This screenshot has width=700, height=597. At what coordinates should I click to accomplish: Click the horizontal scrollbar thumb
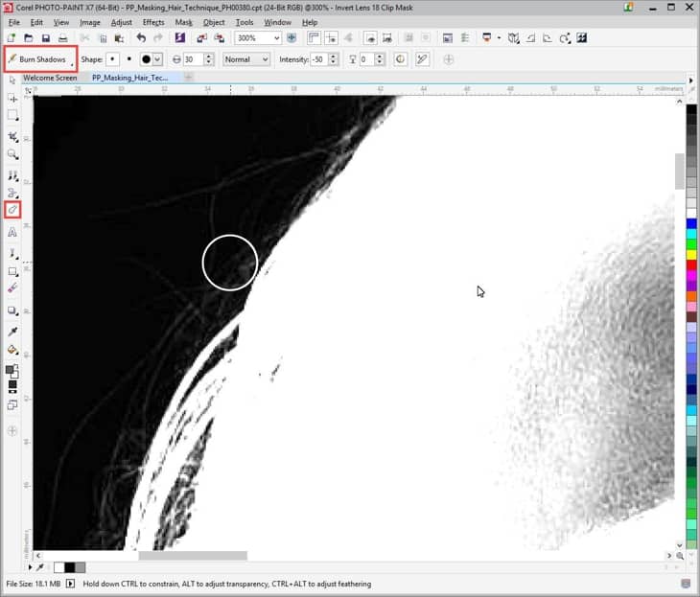click(192, 556)
